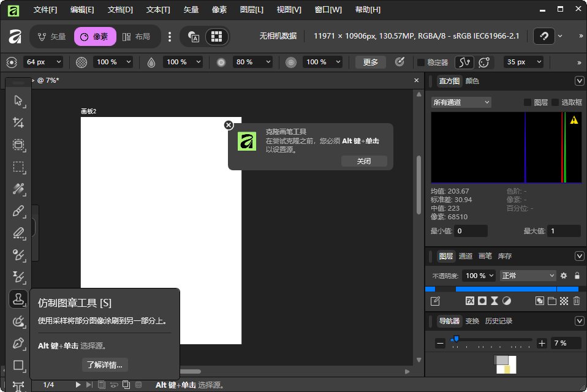This screenshot has height=392, width=587.
Task: Select the Rectangular Marquee tool
Action: [18, 167]
